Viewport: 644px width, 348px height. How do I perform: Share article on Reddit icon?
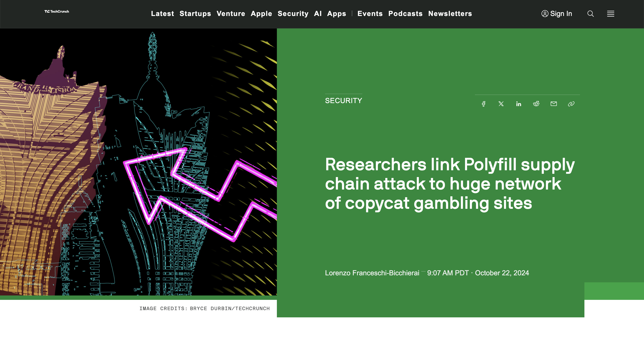click(x=536, y=104)
